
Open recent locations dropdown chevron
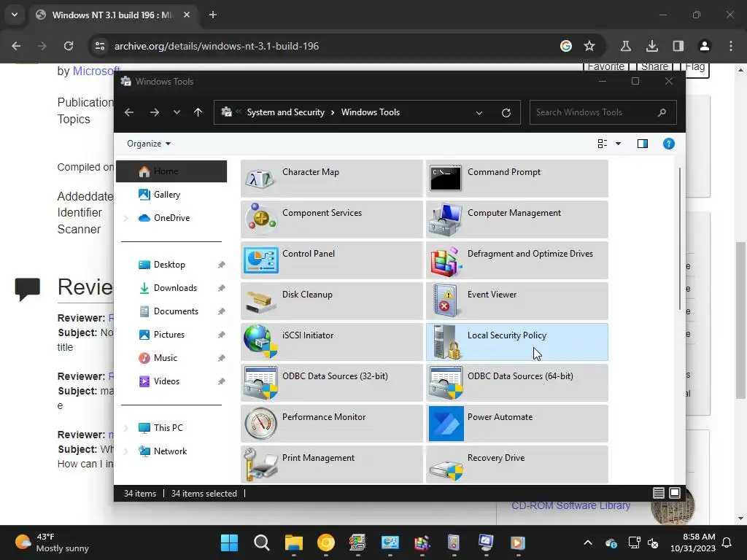pyautogui.click(x=177, y=112)
